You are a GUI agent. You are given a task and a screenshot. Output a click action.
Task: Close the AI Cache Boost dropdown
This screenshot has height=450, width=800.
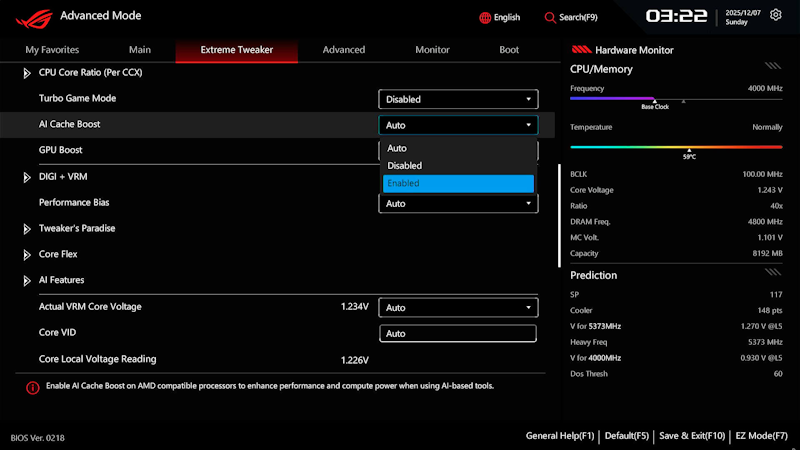tap(458, 125)
